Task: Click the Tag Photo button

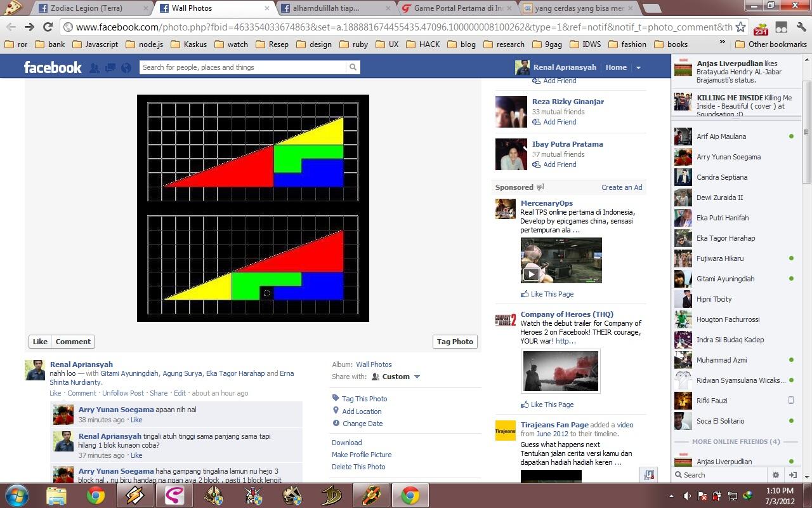Action: [x=455, y=342]
